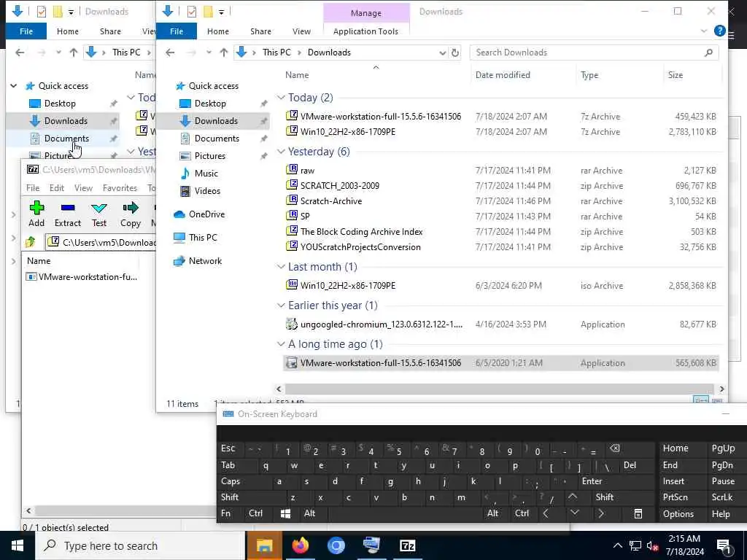Viewport: 747px width, 560px height.
Task: Click the backspace key on On-Screen Keyboard
Action: 614,448
